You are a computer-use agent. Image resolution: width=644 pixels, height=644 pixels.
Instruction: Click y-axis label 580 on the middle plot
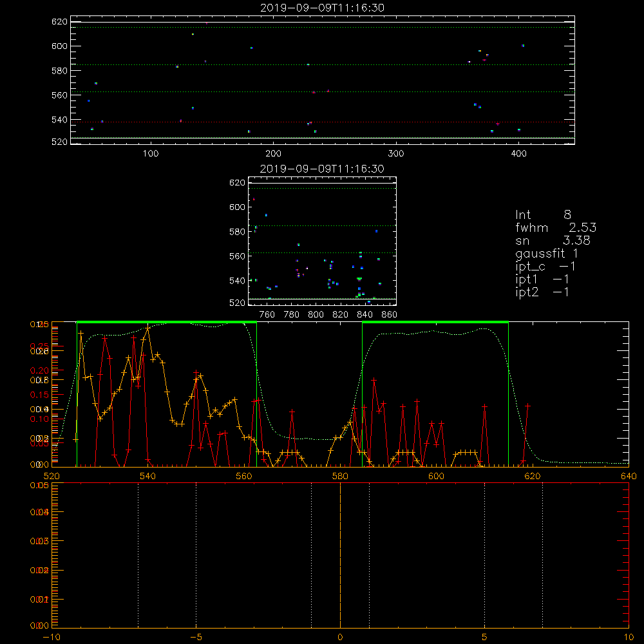237,232
